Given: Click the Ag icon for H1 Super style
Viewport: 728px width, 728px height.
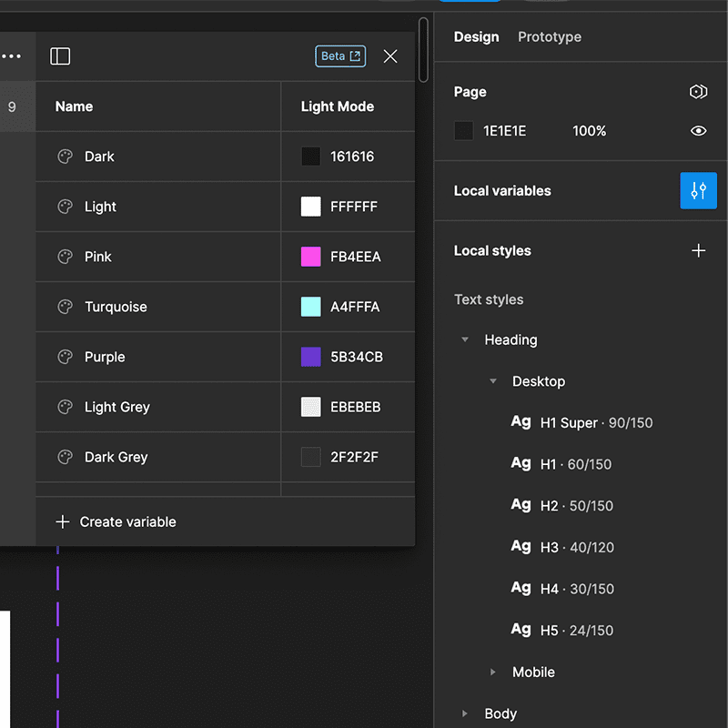Looking at the screenshot, I should 521,422.
